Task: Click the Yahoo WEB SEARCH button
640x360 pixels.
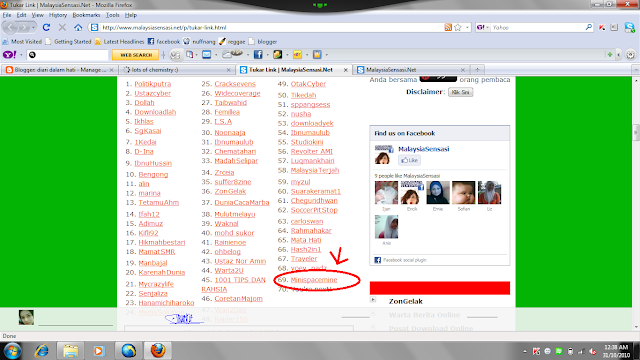Action: coord(136,55)
